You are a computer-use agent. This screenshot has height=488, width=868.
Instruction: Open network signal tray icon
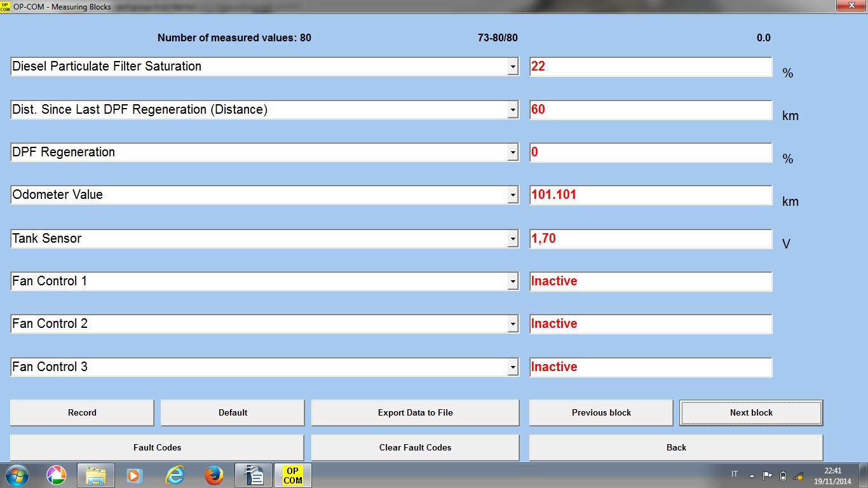click(799, 475)
